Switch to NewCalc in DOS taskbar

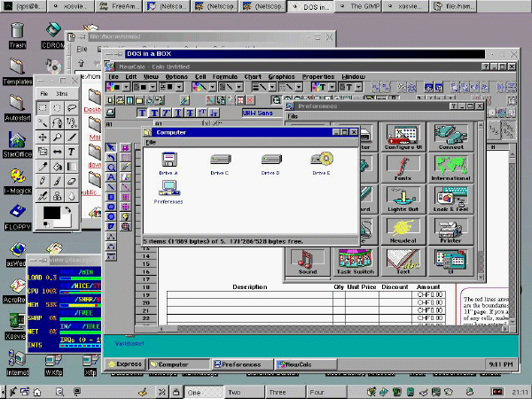[306, 364]
